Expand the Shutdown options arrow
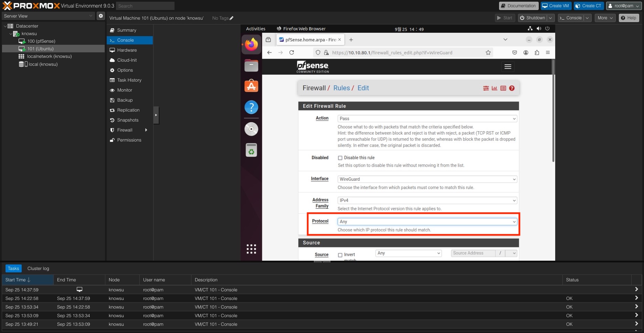The width and height of the screenshot is (644, 333). click(551, 18)
